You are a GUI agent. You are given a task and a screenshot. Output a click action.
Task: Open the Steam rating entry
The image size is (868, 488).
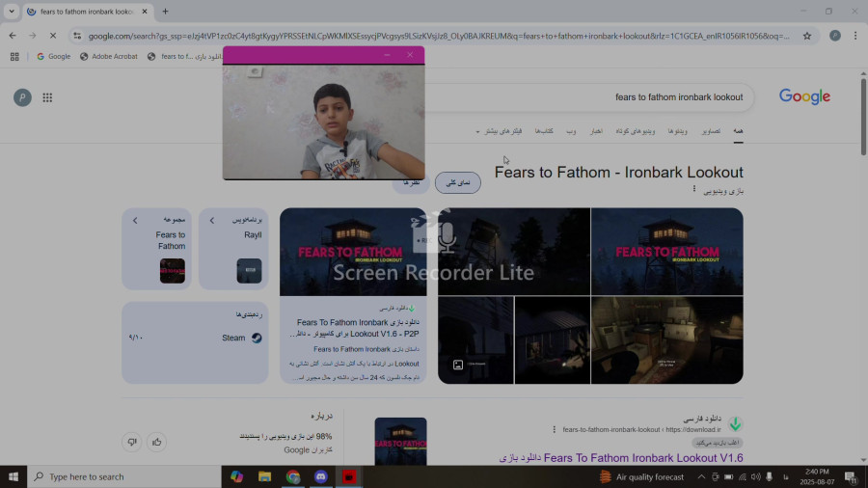point(195,338)
